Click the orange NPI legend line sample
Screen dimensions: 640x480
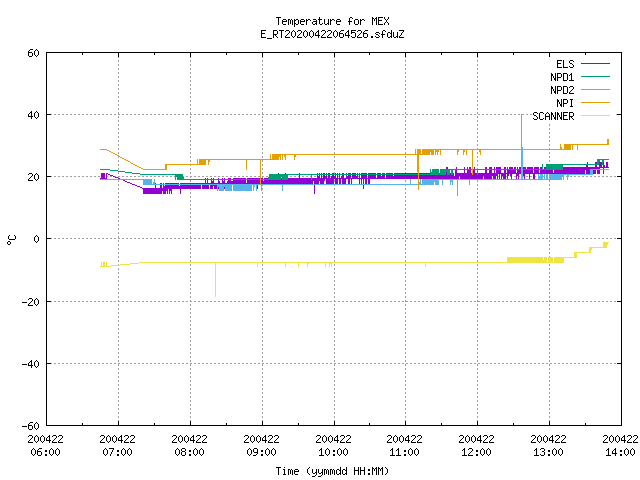tap(595, 102)
